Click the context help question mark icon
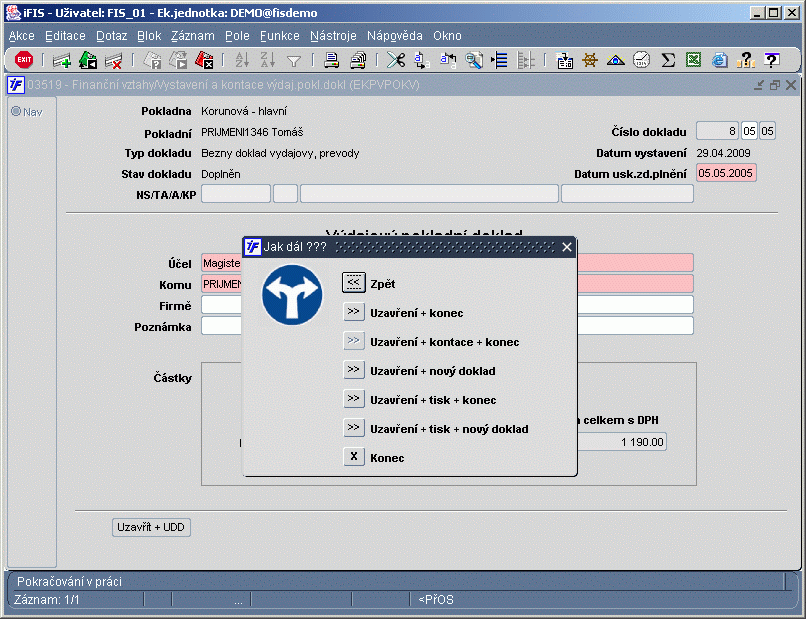 click(x=771, y=61)
